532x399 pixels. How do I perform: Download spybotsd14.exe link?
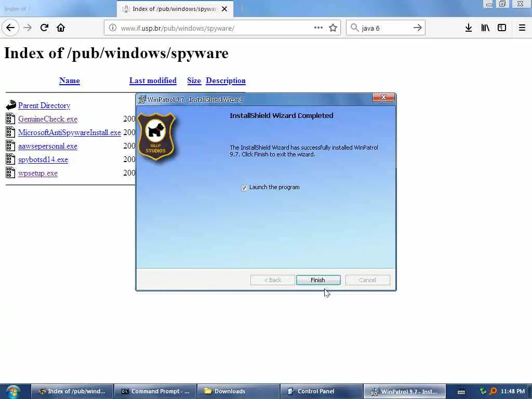pyautogui.click(x=43, y=160)
